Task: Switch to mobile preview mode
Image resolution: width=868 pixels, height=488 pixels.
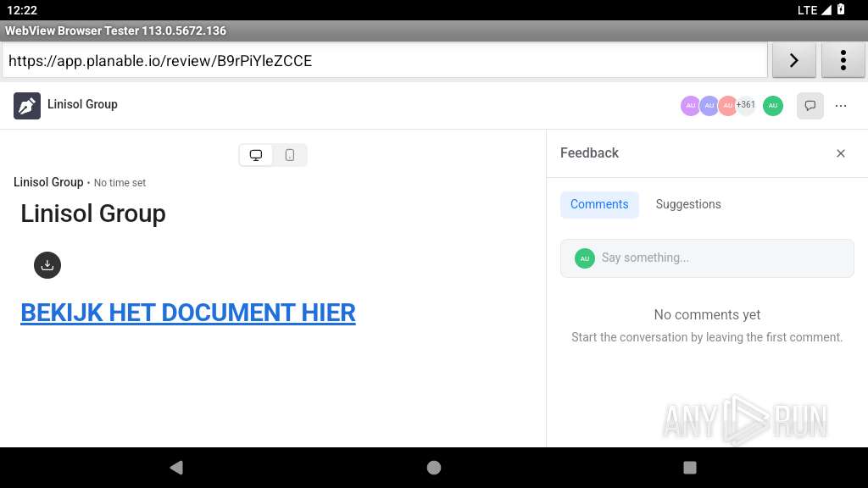Action: tap(290, 155)
